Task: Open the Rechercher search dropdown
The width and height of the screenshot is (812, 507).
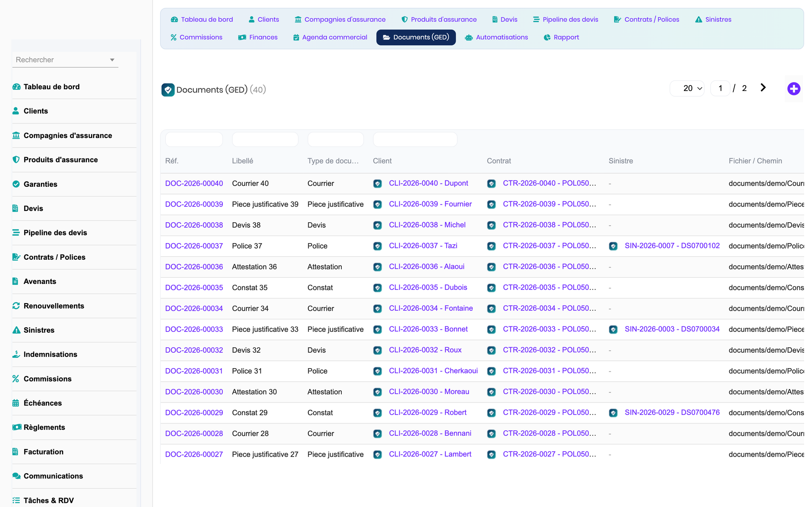Action: pyautogui.click(x=65, y=60)
